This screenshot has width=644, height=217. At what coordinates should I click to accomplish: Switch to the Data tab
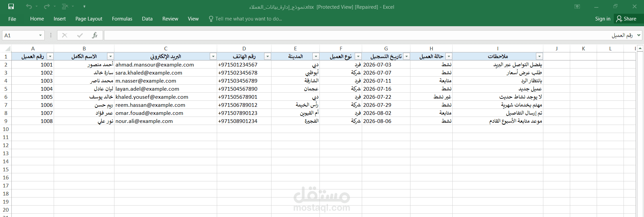[147, 19]
